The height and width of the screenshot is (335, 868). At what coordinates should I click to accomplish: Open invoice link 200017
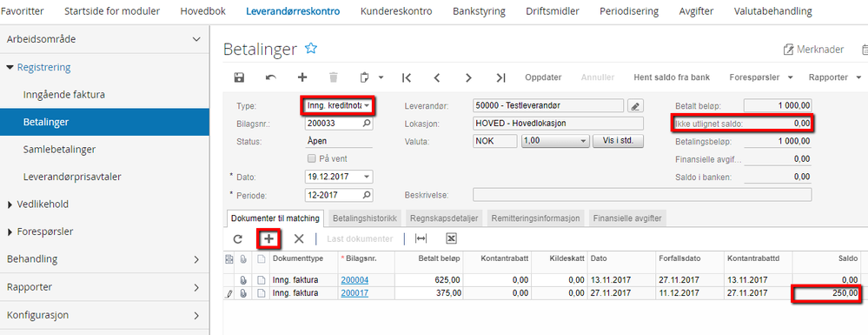coord(354,294)
